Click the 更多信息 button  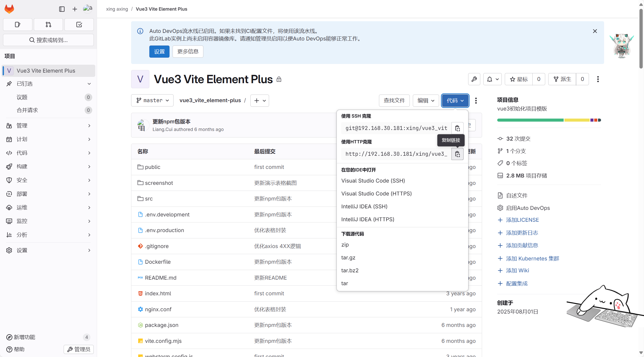click(x=188, y=52)
